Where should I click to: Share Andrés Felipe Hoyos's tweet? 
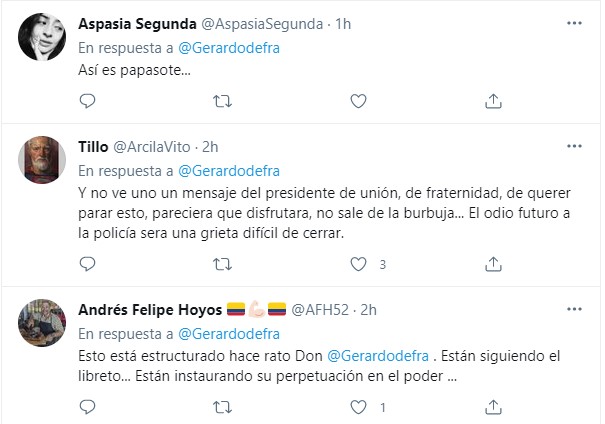(x=493, y=407)
